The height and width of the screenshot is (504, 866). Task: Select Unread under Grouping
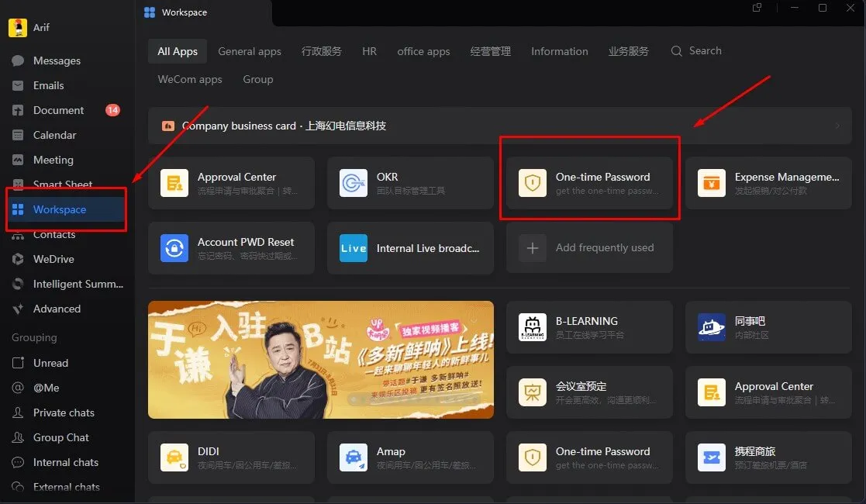[50, 363]
